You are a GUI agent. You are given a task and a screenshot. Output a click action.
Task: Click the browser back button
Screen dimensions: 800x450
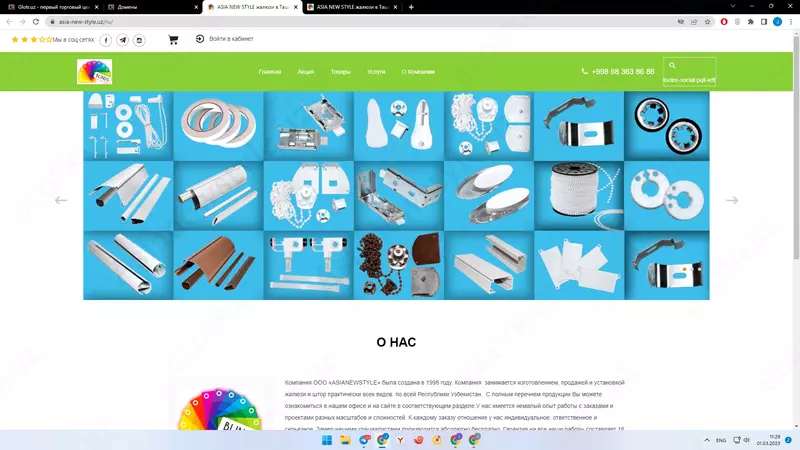coord(9,21)
